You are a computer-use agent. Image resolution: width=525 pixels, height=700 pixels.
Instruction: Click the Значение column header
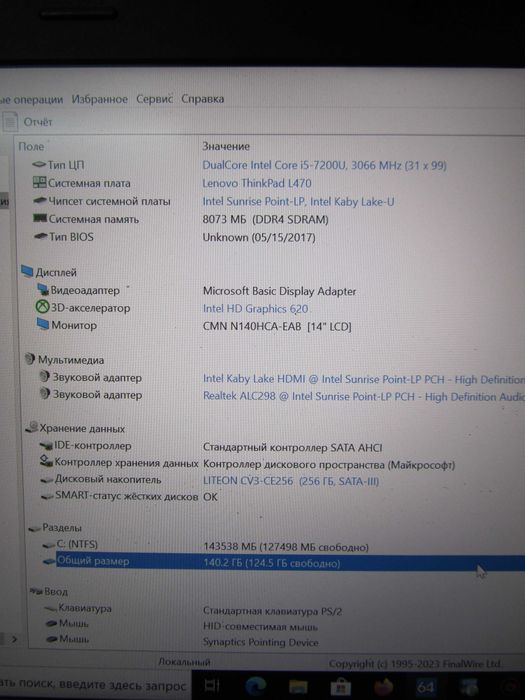click(x=226, y=146)
